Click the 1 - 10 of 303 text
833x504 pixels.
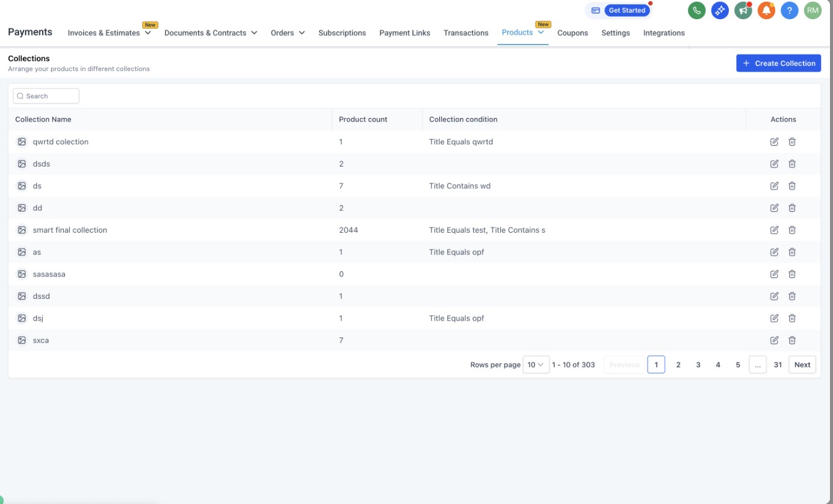pyautogui.click(x=574, y=364)
